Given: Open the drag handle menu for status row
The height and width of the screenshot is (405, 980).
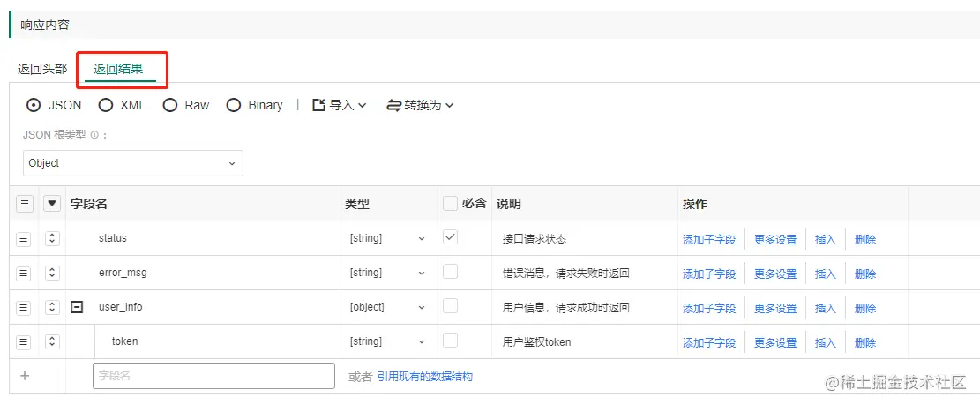Looking at the screenshot, I should (24, 239).
